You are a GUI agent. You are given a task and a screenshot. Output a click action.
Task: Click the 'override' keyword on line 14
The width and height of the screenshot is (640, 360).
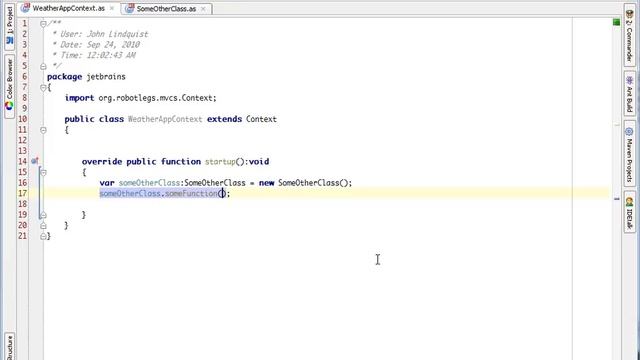coord(102,162)
